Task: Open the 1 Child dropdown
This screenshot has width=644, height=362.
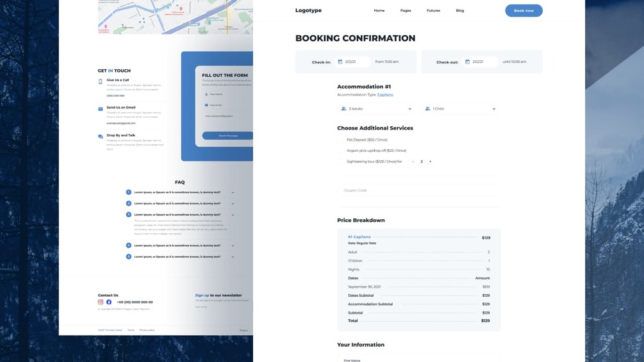Action: (x=461, y=109)
